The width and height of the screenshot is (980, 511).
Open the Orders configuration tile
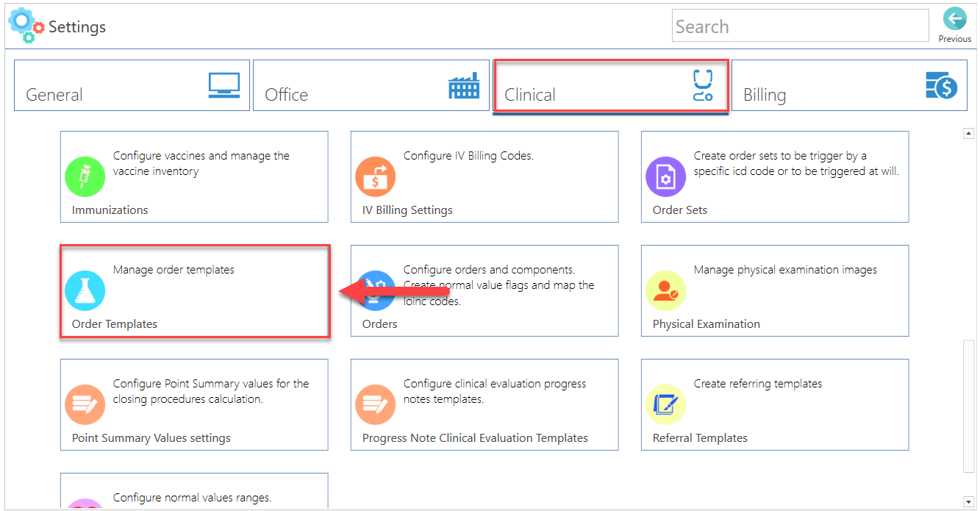coord(484,290)
